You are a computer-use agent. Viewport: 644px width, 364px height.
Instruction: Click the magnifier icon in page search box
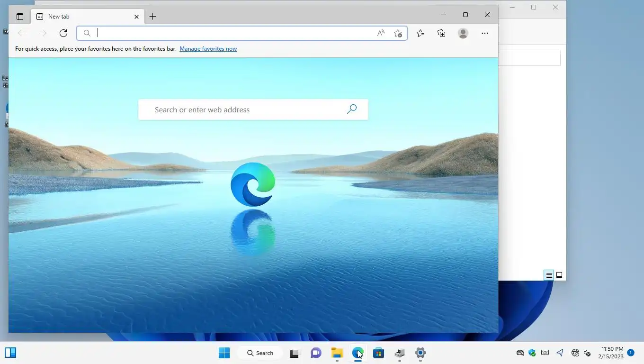click(x=352, y=109)
